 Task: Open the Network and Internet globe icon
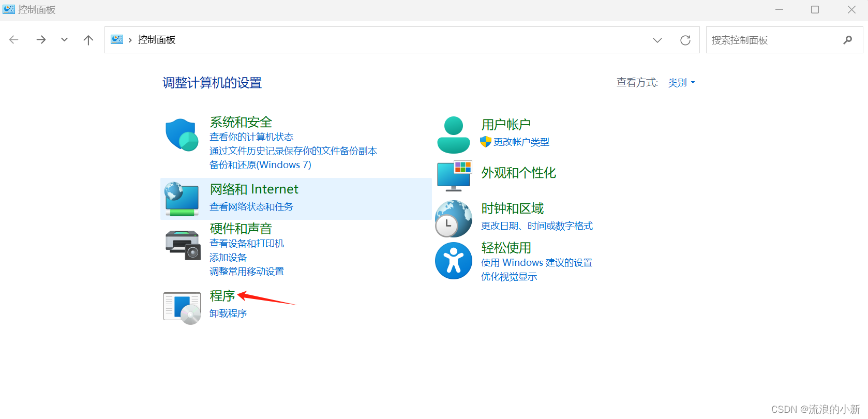point(182,199)
